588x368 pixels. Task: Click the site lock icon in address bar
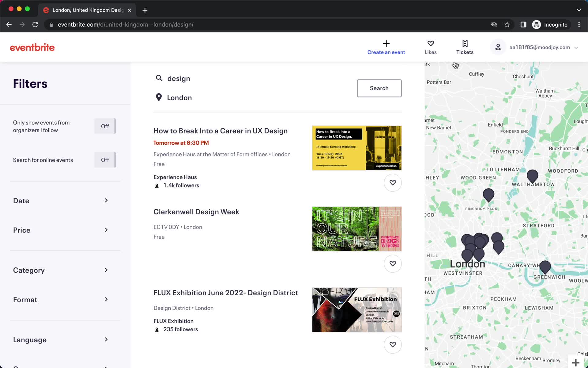(x=51, y=25)
